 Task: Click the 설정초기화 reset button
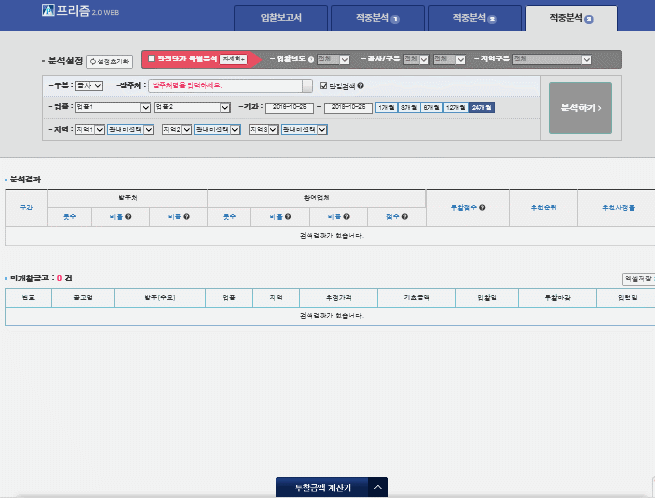[109, 61]
